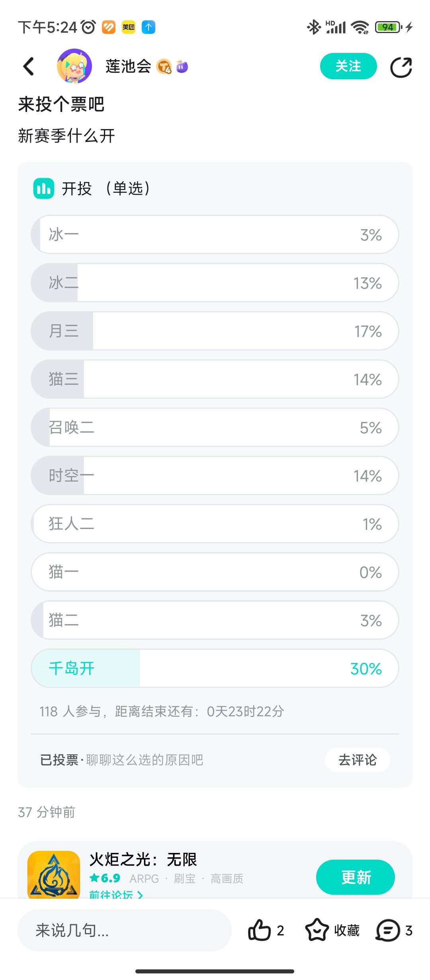This screenshot has width=430, height=980.
Task: Select poll option 千岛开
Action: coord(215,668)
